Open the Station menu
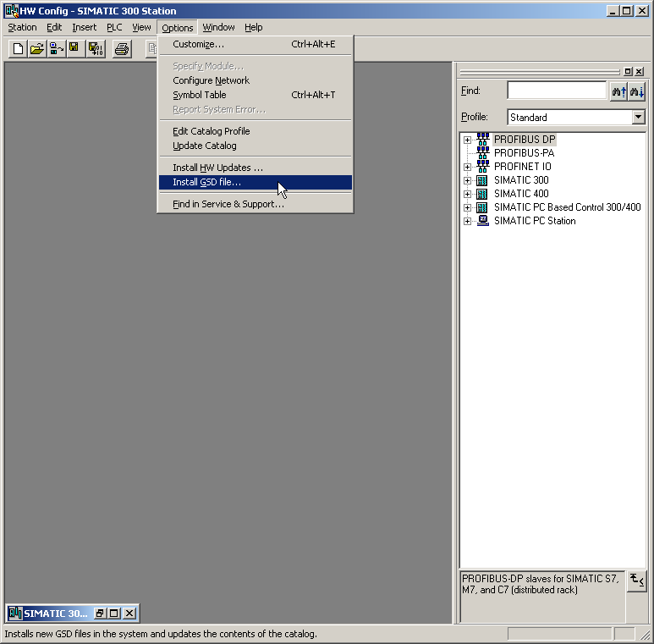The height and width of the screenshot is (644, 654). (x=22, y=28)
